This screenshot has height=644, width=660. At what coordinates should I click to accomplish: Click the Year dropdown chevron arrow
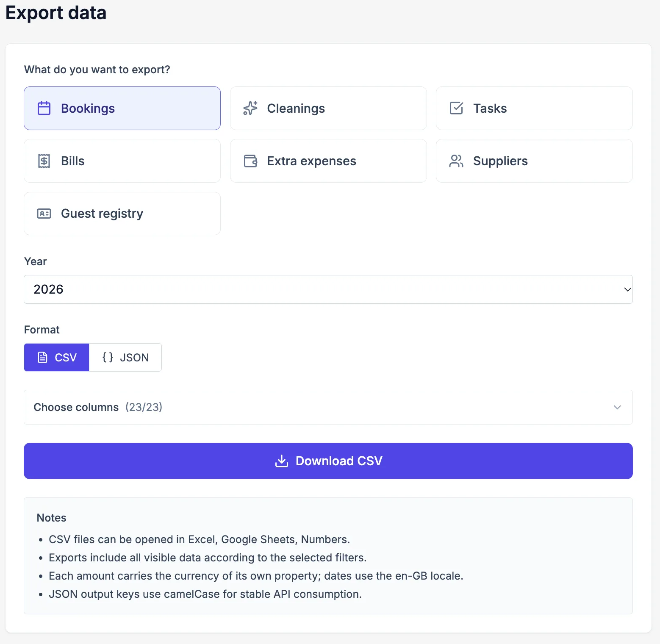tap(627, 289)
